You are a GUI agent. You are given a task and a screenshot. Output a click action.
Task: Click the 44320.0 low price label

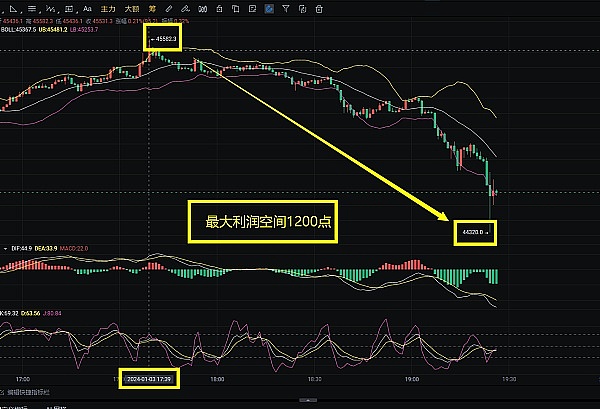click(475, 231)
